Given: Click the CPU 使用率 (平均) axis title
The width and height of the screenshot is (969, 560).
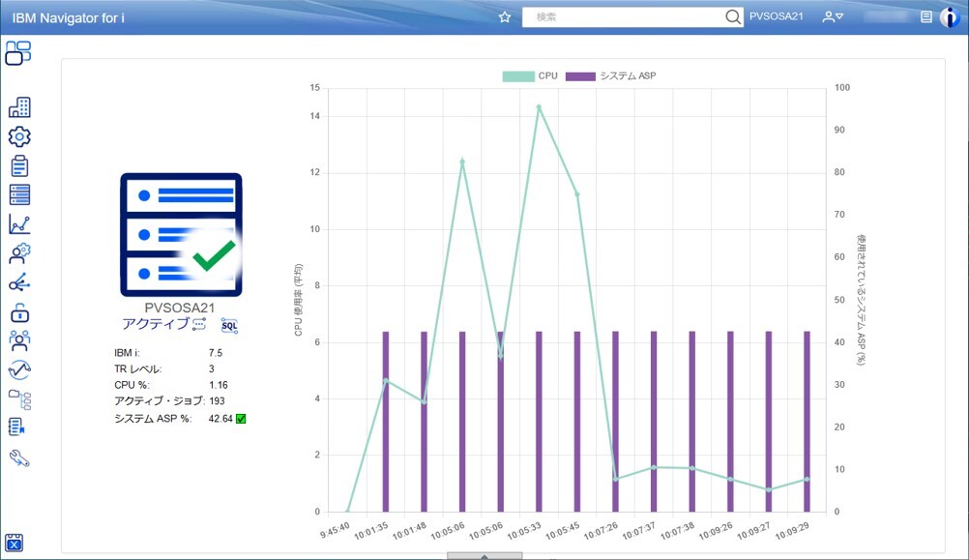Looking at the screenshot, I should coord(299,300).
